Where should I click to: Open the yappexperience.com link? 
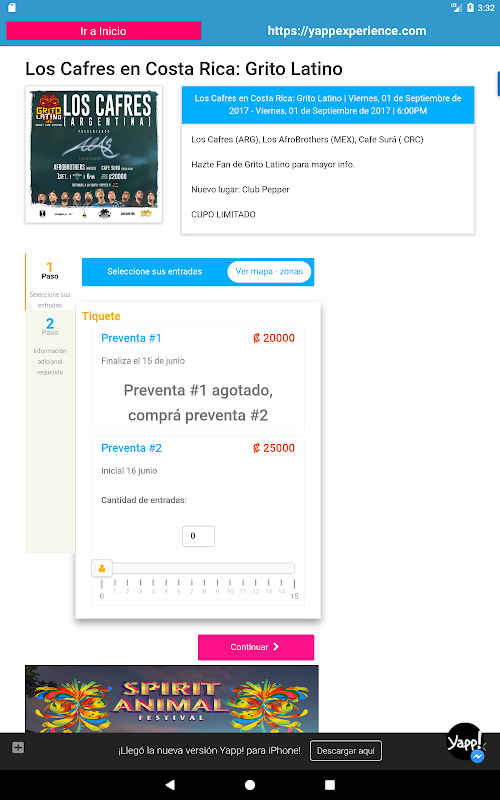pyautogui.click(x=347, y=31)
